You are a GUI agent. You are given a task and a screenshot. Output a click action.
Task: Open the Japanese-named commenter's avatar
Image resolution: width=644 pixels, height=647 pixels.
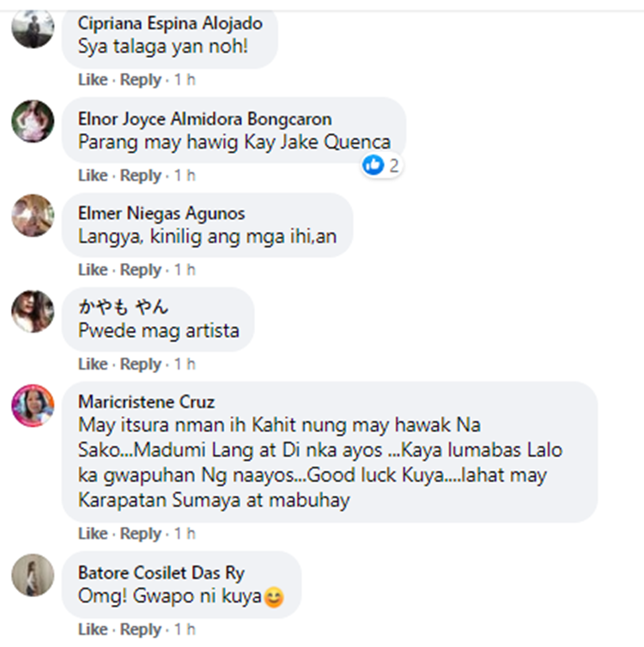pos(33,312)
